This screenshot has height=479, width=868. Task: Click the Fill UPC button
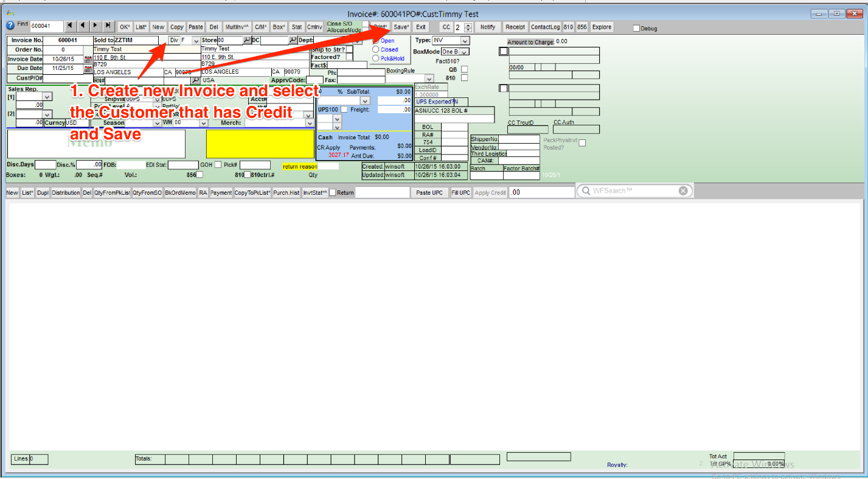click(461, 192)
